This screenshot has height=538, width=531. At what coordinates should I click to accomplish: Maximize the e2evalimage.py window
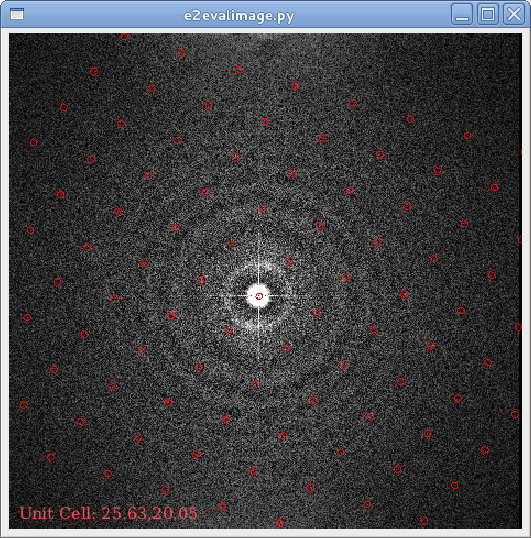click(488, 14)
